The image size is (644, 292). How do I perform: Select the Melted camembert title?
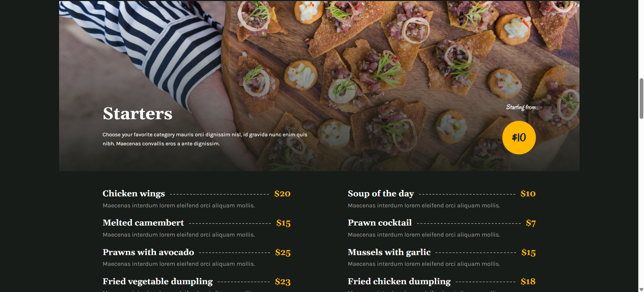[x=143, y=223]
